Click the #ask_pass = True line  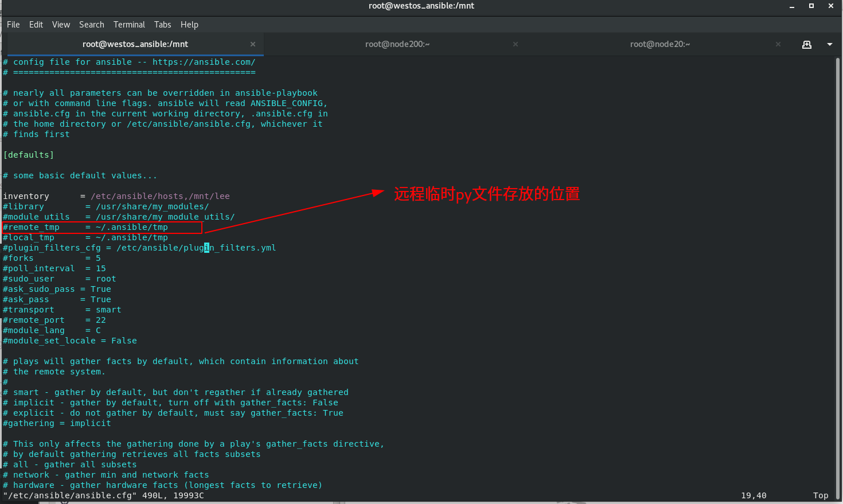[57, 299]
